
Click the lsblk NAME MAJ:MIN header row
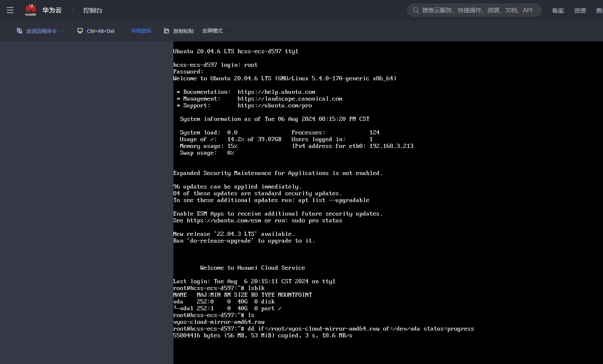coord(242,295)
